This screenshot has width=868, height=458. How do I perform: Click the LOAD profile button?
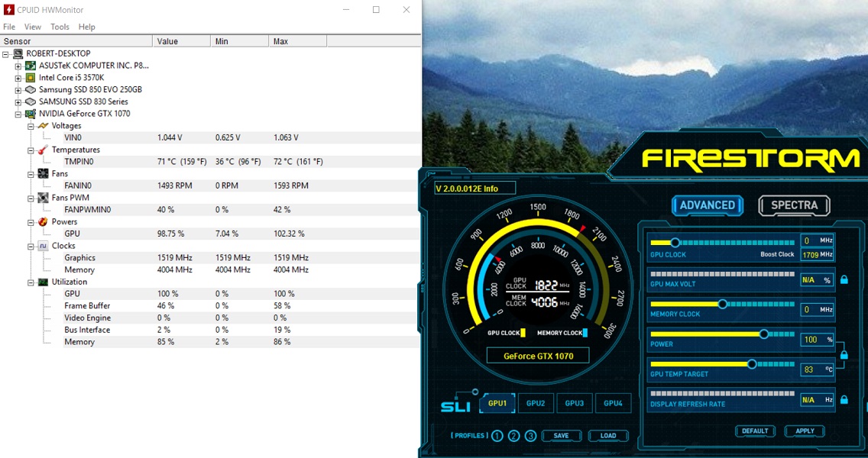(608, 435)
